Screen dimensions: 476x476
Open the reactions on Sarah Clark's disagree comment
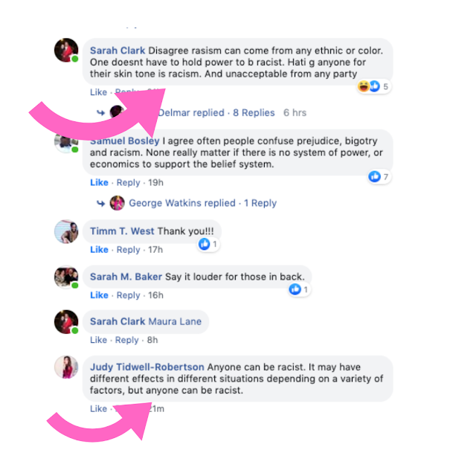tap(373, 86)
